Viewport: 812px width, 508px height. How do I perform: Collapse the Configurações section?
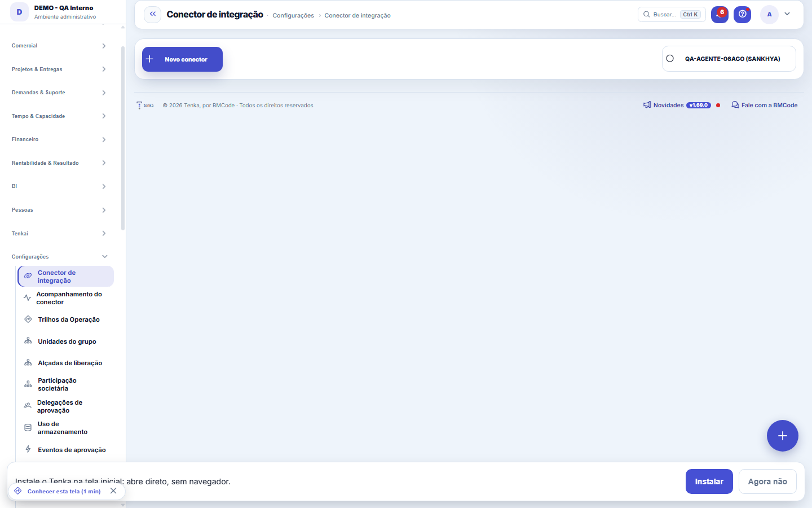pos(59,257)
